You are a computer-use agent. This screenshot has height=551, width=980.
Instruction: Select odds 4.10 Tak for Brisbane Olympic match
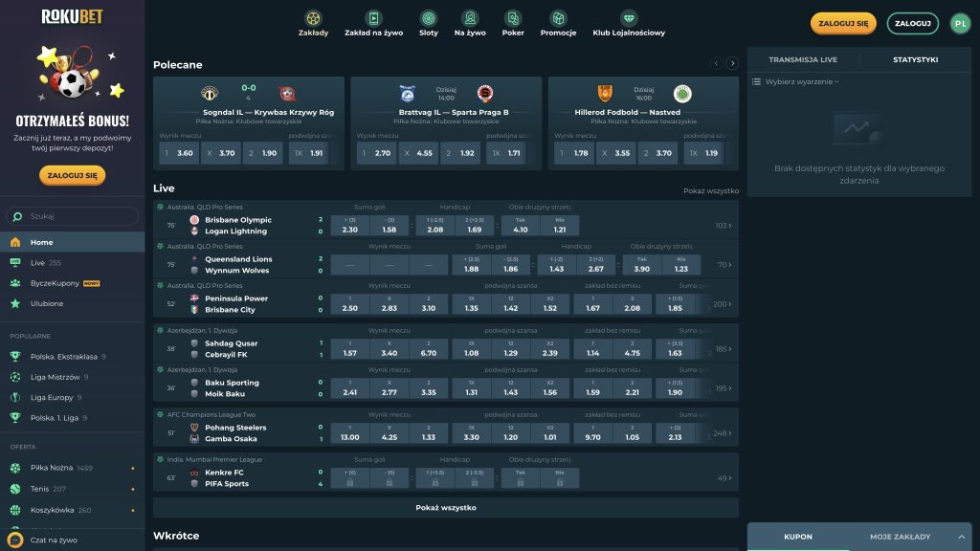pyautogui.click(x=520, y=226)
